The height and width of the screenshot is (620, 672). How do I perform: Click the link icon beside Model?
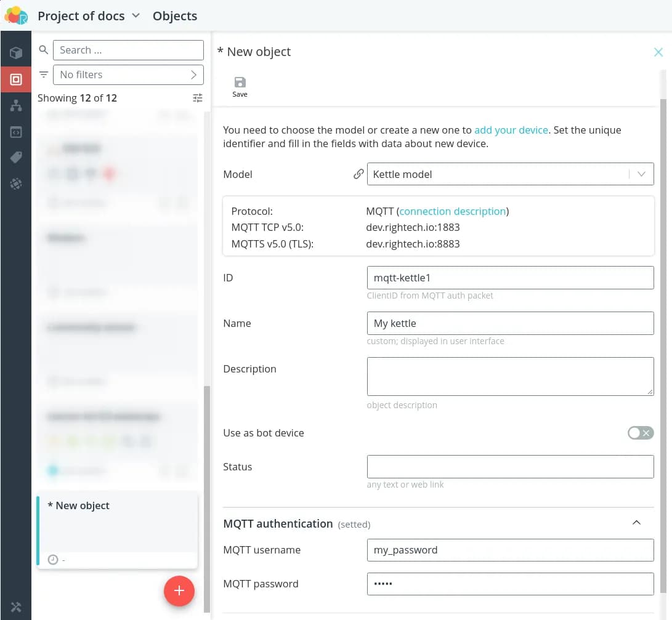[358, 174]
